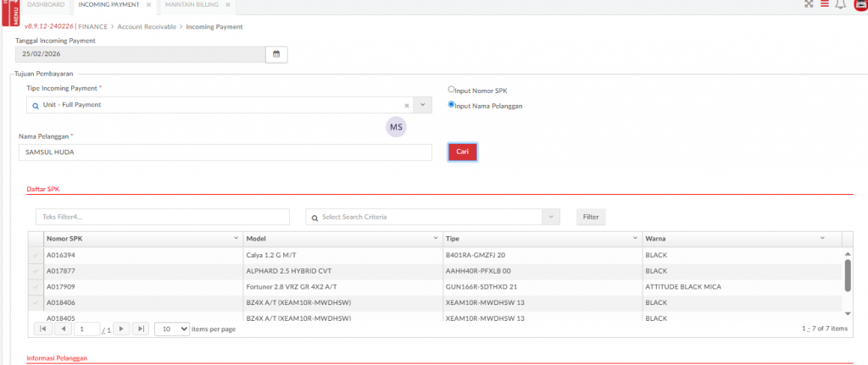This screenshot has width=868, height=365.
Task: Select the Input Nomor SPK option
Action: (451, 89)
